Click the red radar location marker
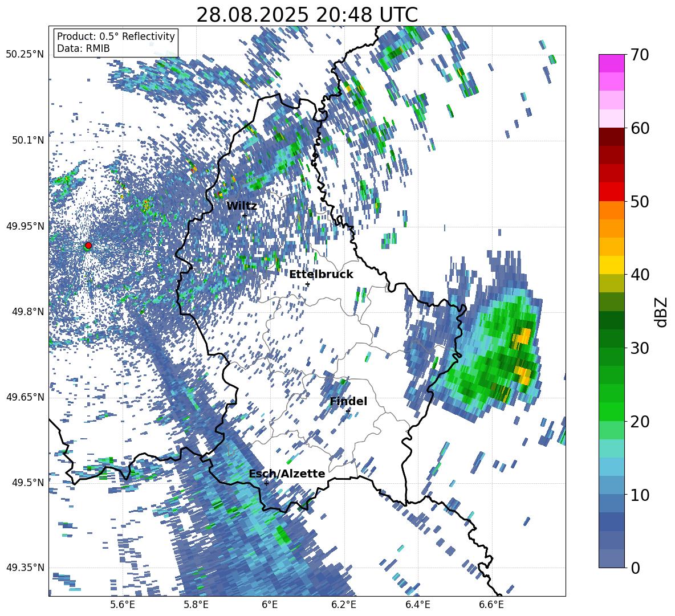 coord(88,245)
